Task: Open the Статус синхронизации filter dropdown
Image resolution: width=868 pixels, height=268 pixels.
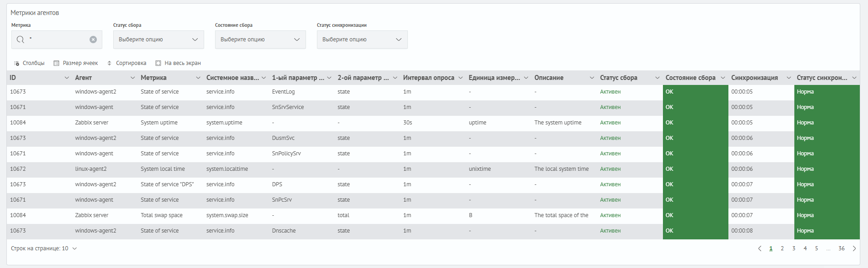Action: pos(362,40)
